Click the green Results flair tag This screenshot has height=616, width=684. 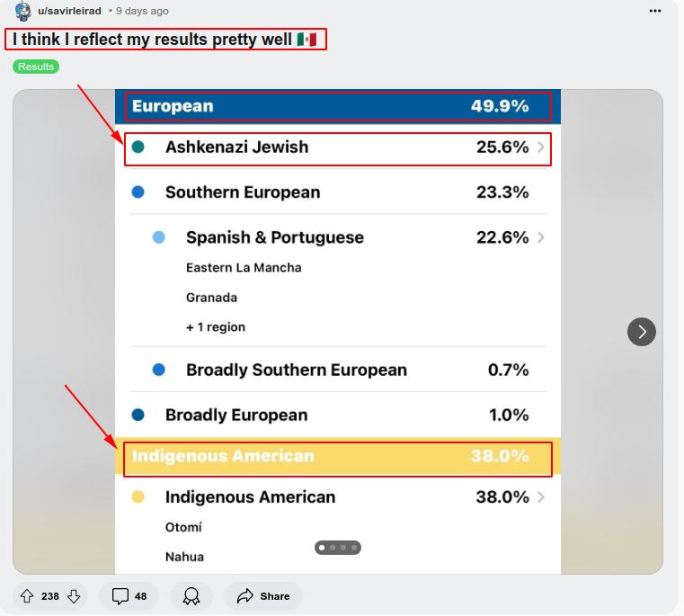click(x=36, y=67)
